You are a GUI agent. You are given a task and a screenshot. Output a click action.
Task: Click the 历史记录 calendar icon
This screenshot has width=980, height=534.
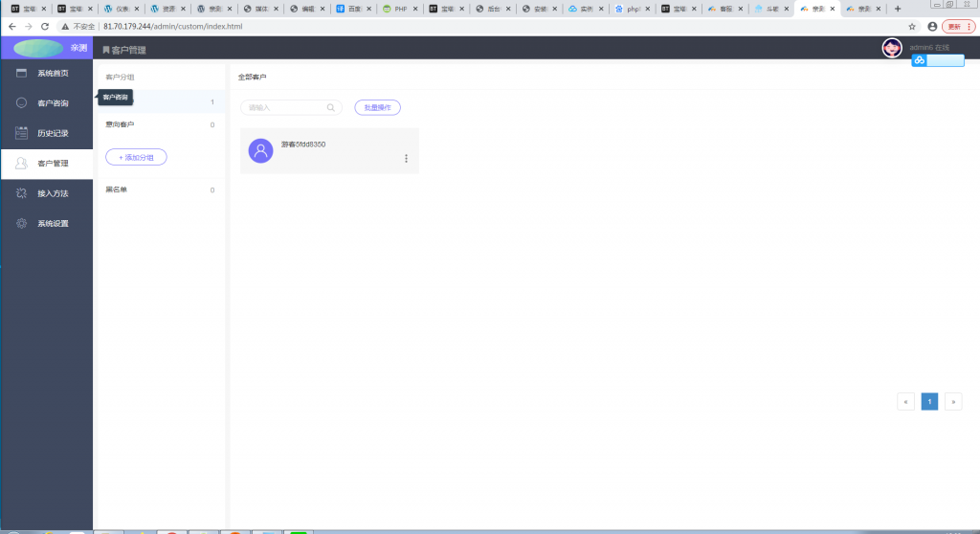[x=21, y=133]
